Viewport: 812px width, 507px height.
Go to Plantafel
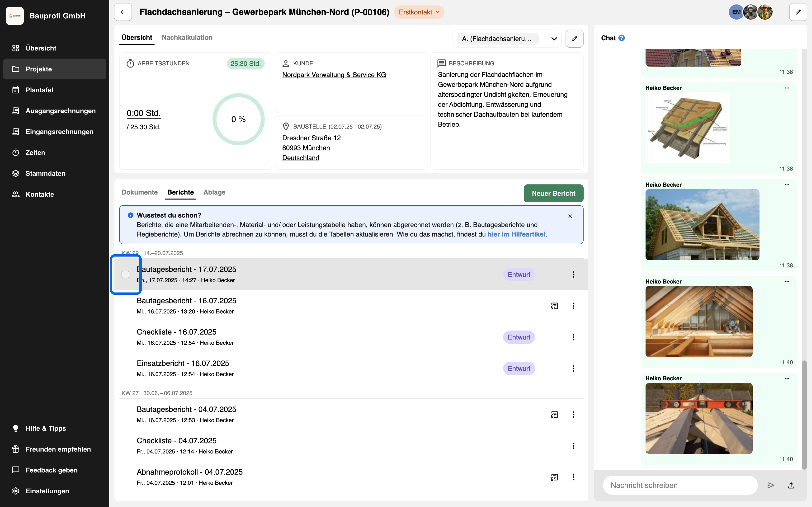55,90
